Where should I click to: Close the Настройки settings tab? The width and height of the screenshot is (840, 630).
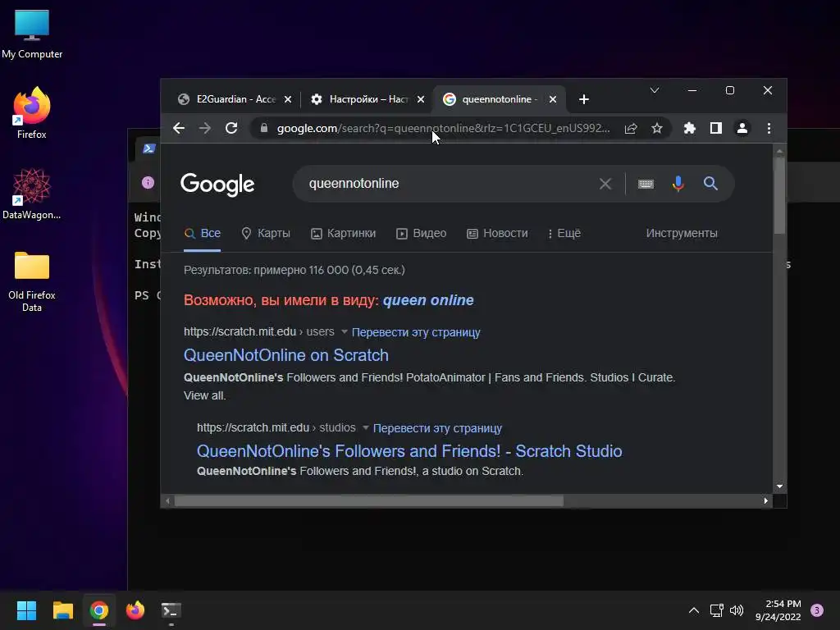point(421,99)
